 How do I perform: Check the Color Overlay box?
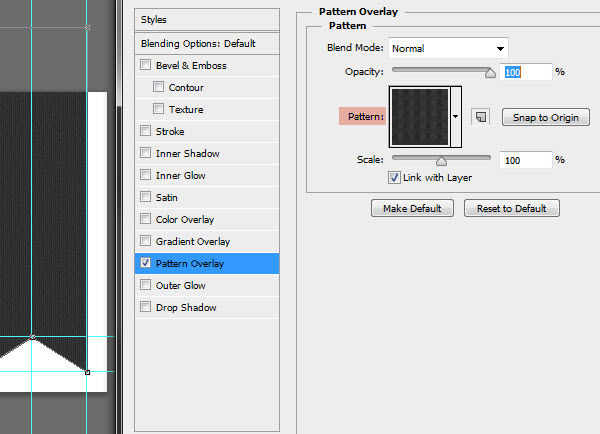click(145, 219)
